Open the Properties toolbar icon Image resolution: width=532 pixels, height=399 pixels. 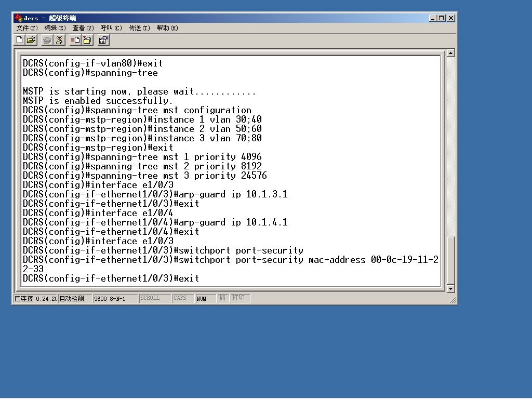coord(103,41)
